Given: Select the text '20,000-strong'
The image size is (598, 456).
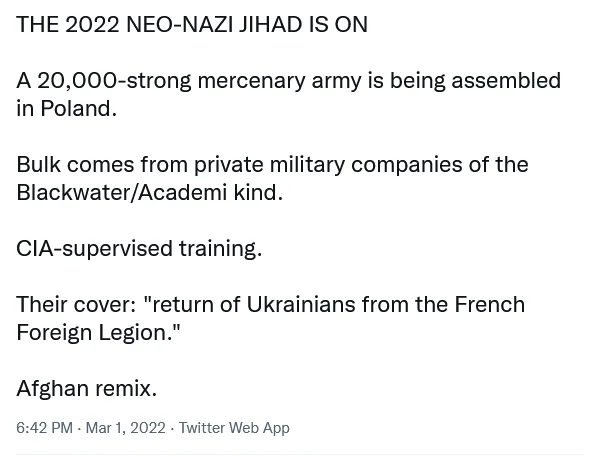Looking at the screenshot, I should click(x=114, y=81).
